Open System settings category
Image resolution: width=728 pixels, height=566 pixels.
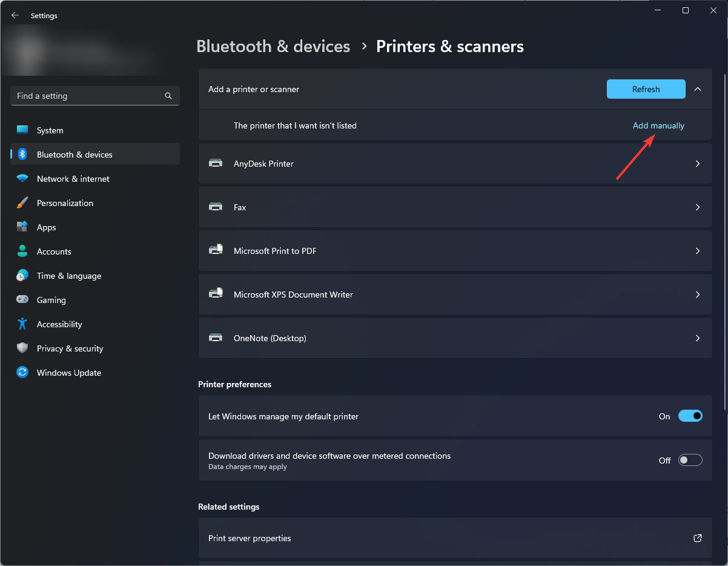[x=95, y=130]
